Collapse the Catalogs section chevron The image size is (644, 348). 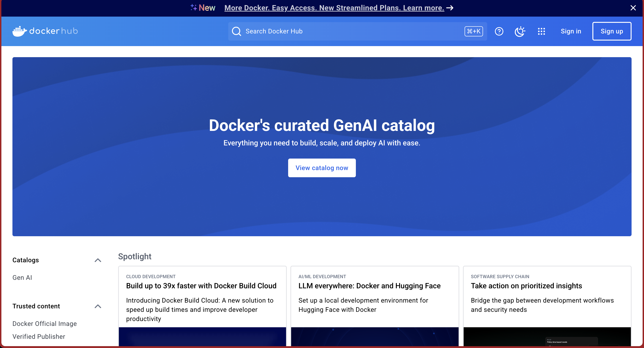98,260
